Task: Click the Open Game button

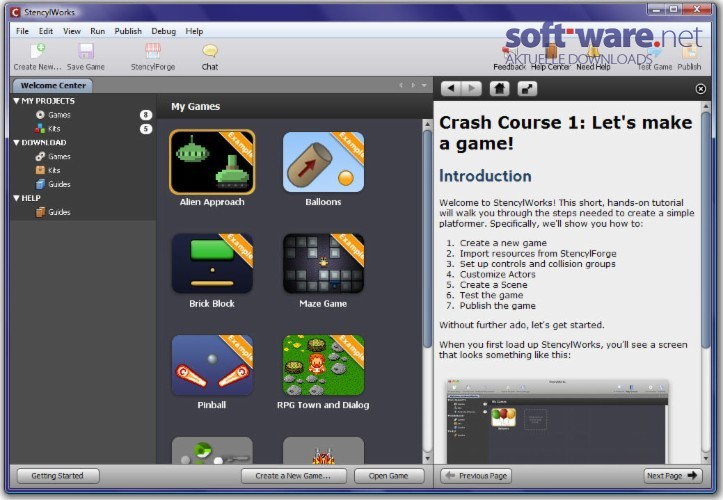Action: point(388,476)
